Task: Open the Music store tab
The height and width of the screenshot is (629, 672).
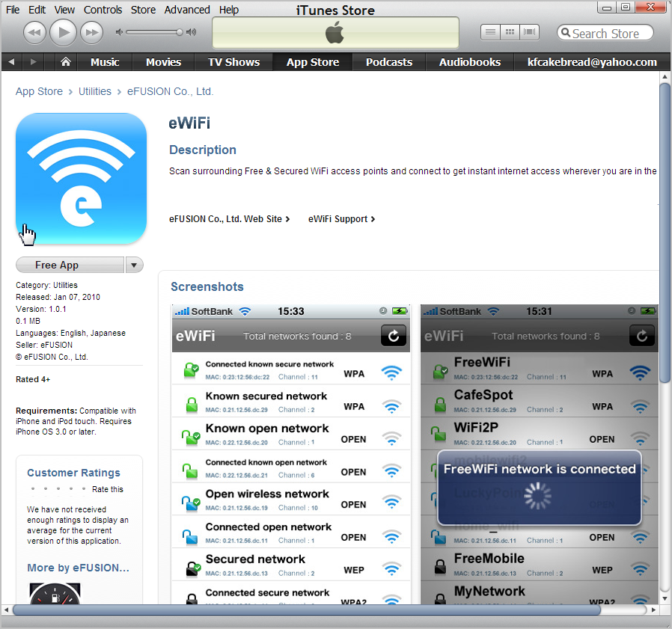Action: click(x=105, y=62)
